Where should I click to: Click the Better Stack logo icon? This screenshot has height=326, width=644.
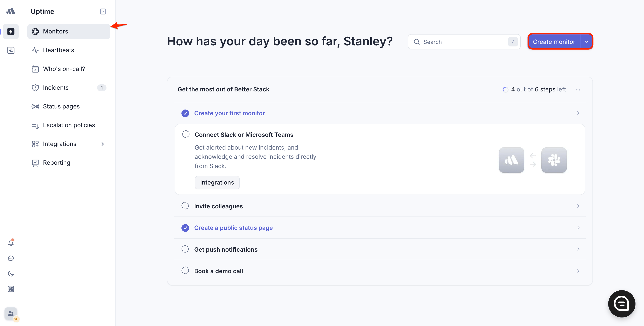[x=11, y=11]
